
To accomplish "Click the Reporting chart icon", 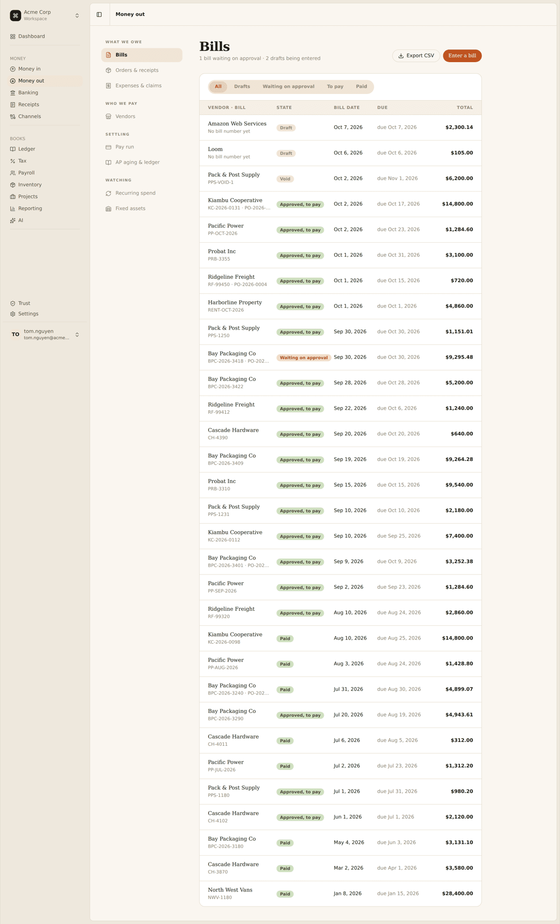I will click(13, 208).
